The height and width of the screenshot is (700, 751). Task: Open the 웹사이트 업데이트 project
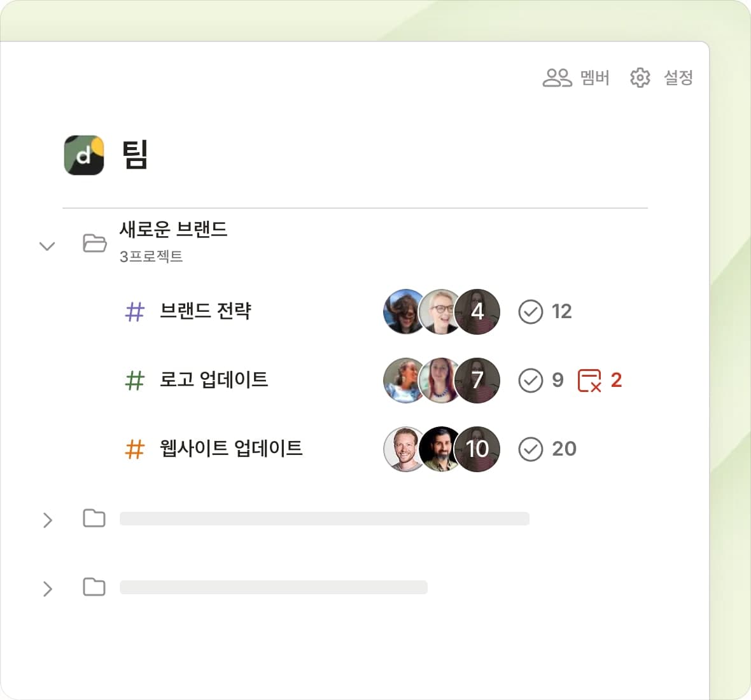point(230,449)
